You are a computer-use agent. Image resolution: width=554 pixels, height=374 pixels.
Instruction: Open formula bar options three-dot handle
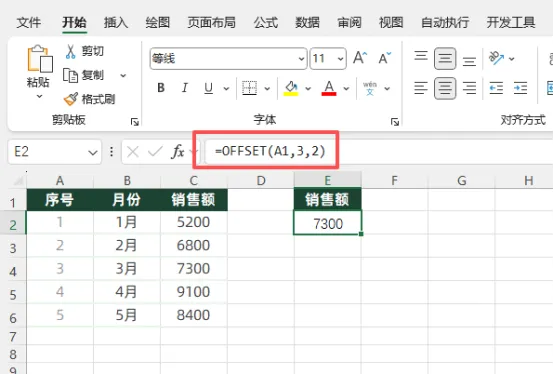[x=112, y=152]
